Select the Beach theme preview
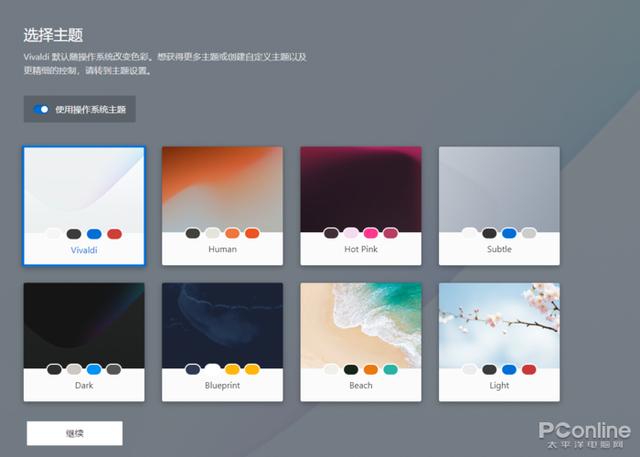 click(x=361, y=326)
